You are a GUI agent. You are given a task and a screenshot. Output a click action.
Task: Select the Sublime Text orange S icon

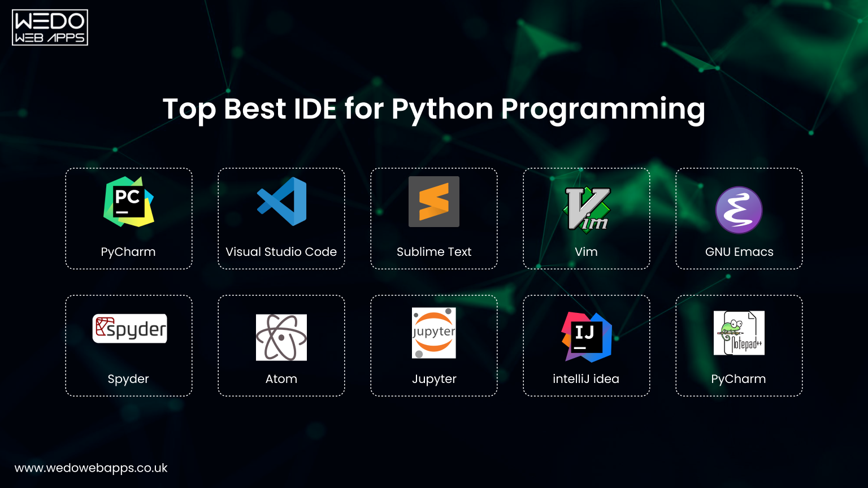tap(434, 202)
